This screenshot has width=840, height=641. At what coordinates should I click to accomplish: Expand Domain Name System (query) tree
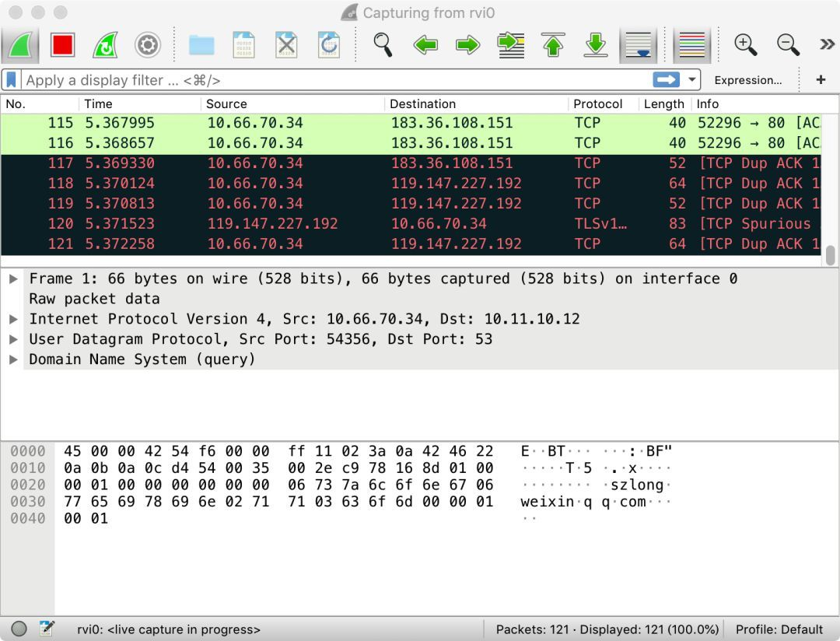click(13, 359)
